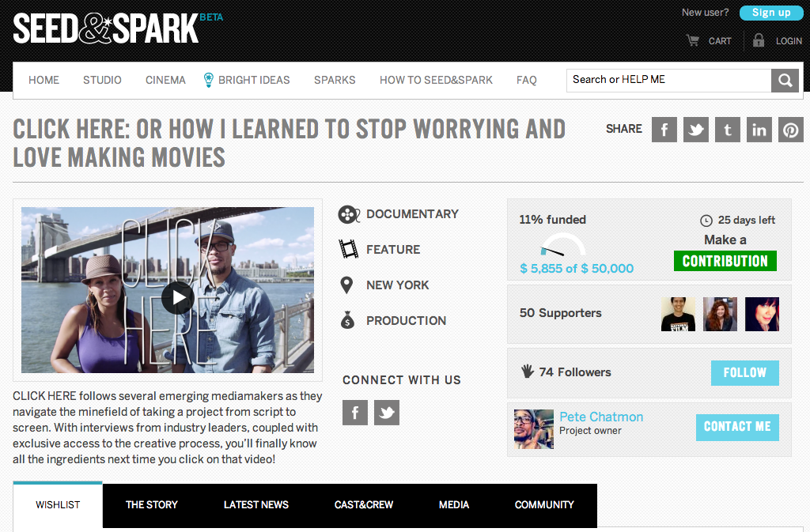Screen dimensions: 810x532
Task: Click the project title heading
Action: [x=290, y=143]
